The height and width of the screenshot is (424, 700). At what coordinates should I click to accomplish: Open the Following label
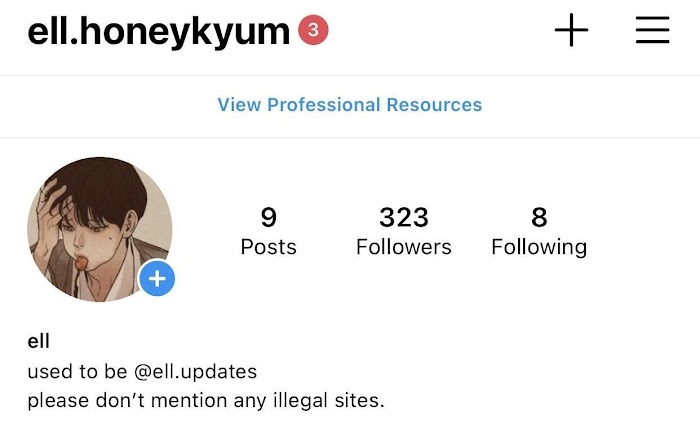539,247
